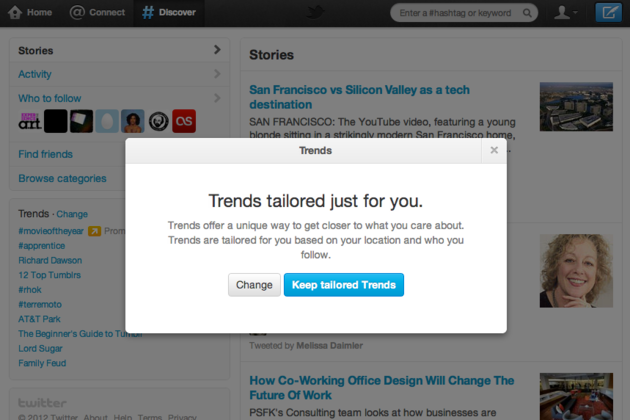
Task: Click the hashtag or keyword search field
Action: click(462, 13)
